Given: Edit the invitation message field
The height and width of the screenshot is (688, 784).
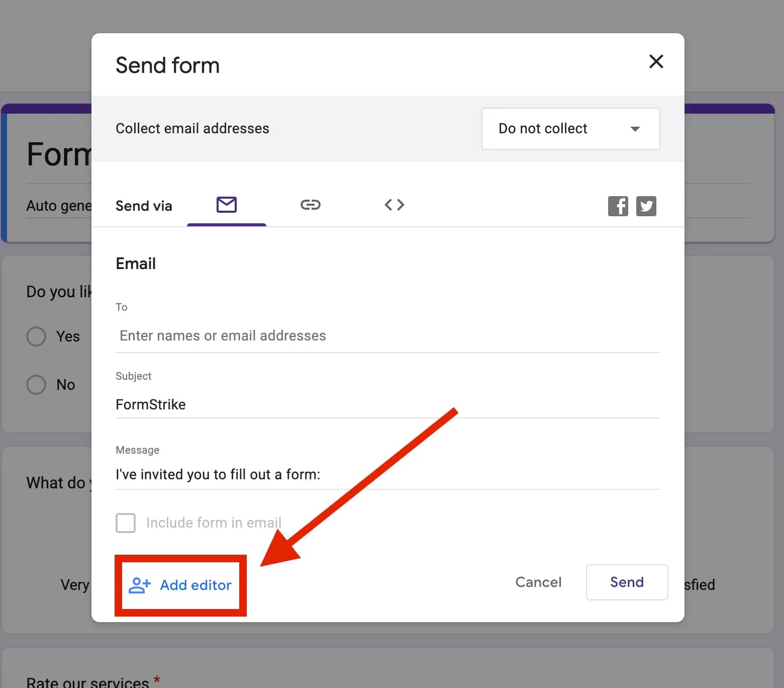Looking at the screenshot, I should click(x=387, y=474).
